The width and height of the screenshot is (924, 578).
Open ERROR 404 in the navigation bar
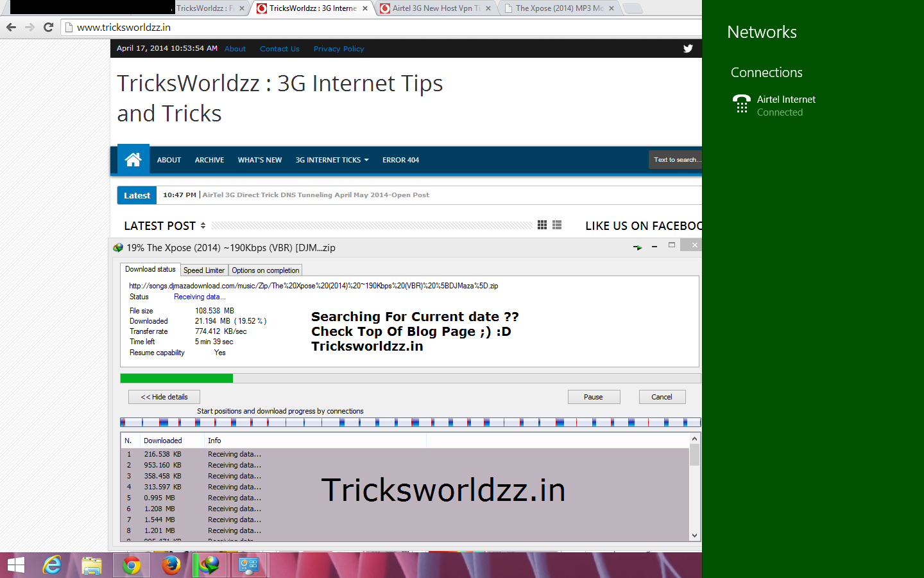click(x=400, y=160)
